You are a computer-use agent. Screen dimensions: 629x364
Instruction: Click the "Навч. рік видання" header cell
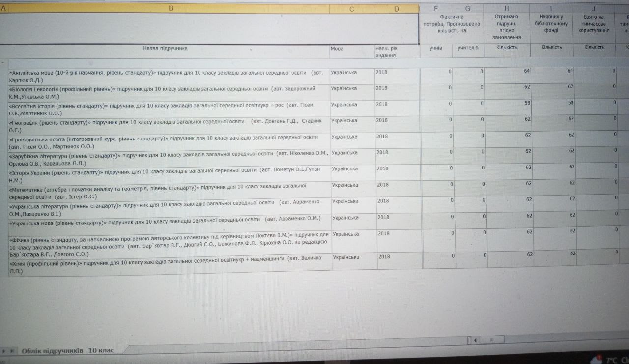tap(396, 52)
